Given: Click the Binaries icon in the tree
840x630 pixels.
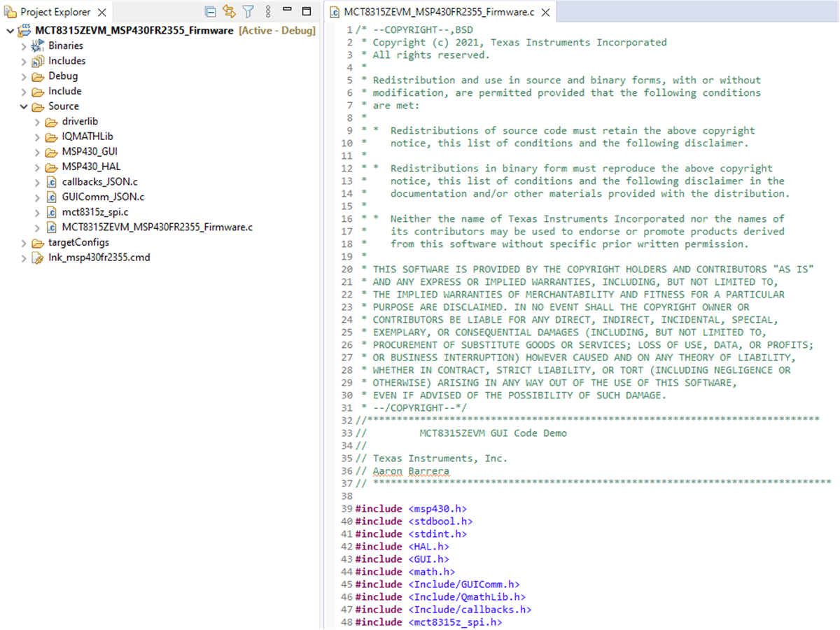Looking at the screenshot, I should point(38,45).
